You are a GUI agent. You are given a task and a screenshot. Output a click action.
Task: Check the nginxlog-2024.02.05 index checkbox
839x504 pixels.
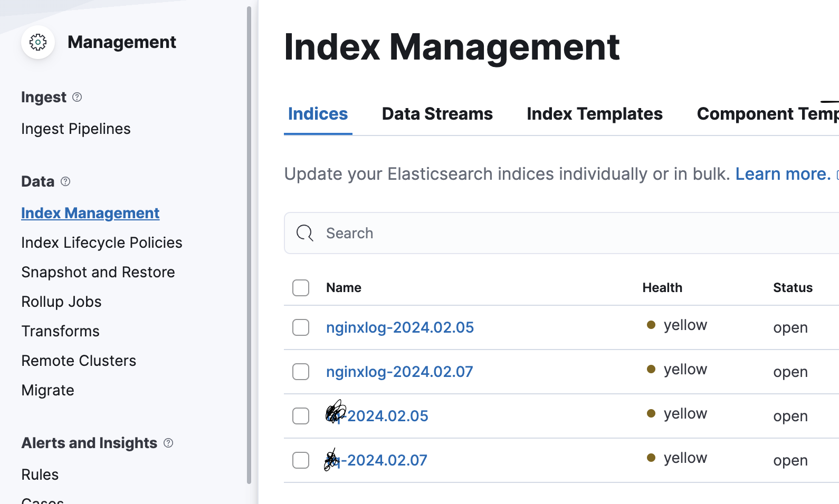click(x=301, y=327)
